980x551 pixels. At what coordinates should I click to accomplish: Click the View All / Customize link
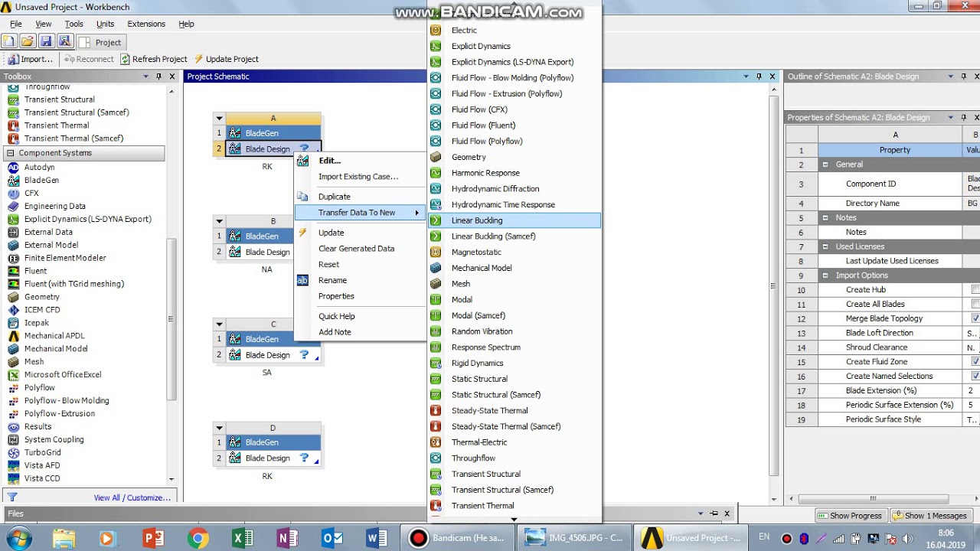tap(132, 497)
